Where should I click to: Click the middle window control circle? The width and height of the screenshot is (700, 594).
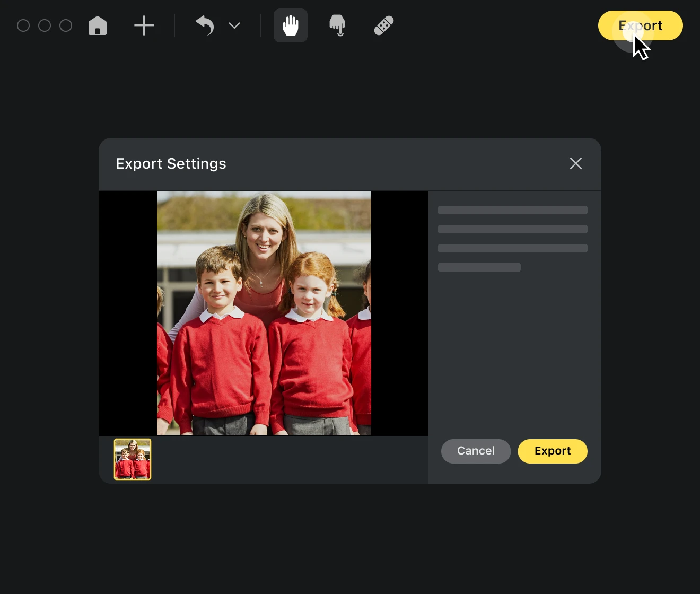45,25
